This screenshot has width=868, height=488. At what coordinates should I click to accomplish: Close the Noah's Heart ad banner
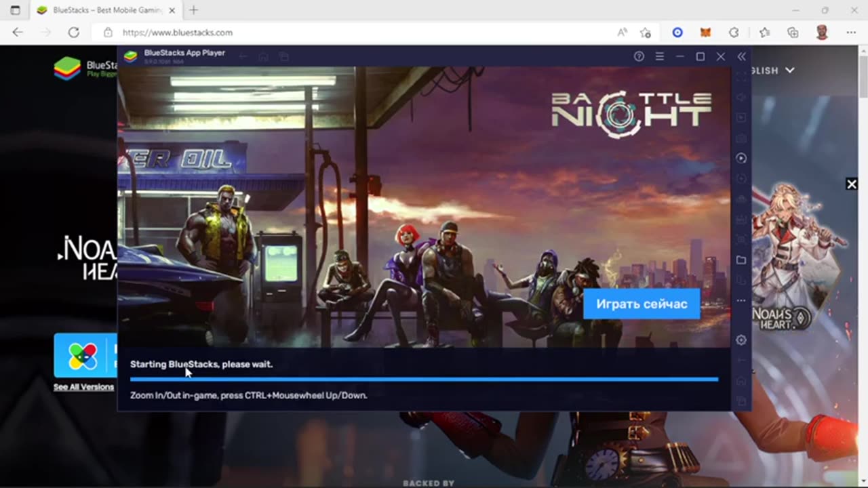click(852, 184)
